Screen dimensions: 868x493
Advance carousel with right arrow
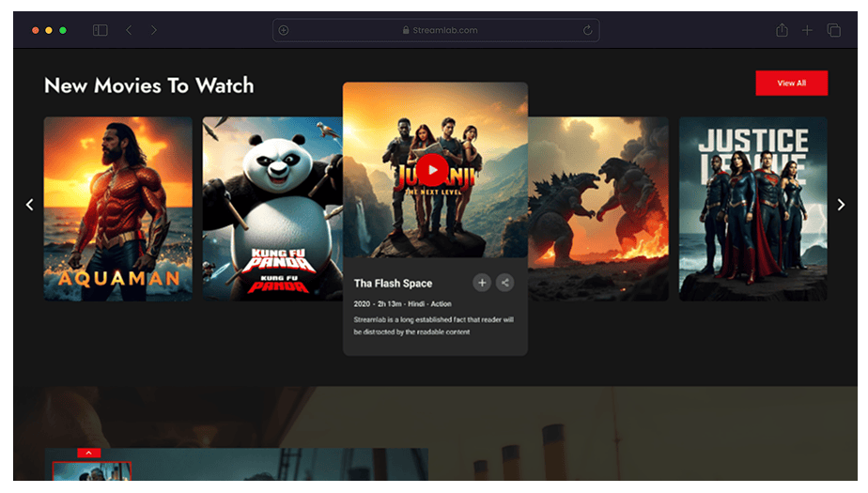coord(841,205)
